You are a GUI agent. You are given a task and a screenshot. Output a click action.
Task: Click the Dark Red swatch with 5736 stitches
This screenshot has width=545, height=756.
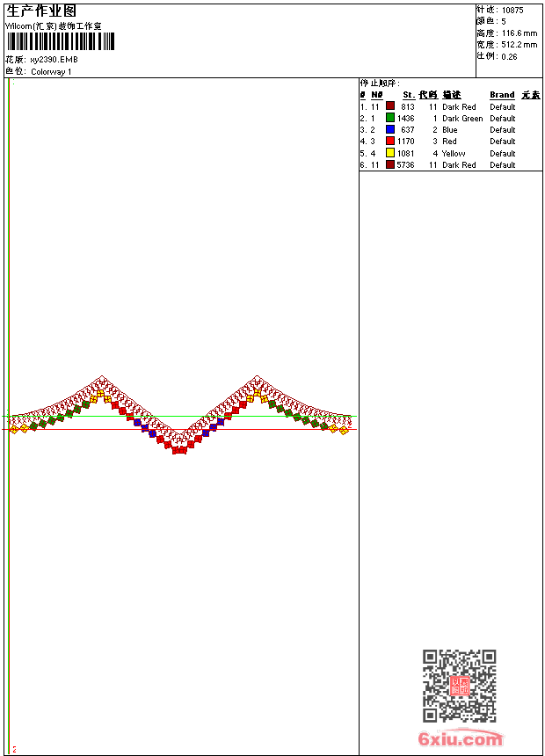(390, 164)
